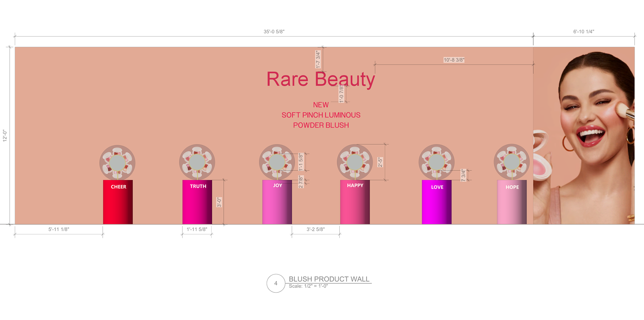Click the 7 3/4" dimension near LOVE

click(463, 175)
